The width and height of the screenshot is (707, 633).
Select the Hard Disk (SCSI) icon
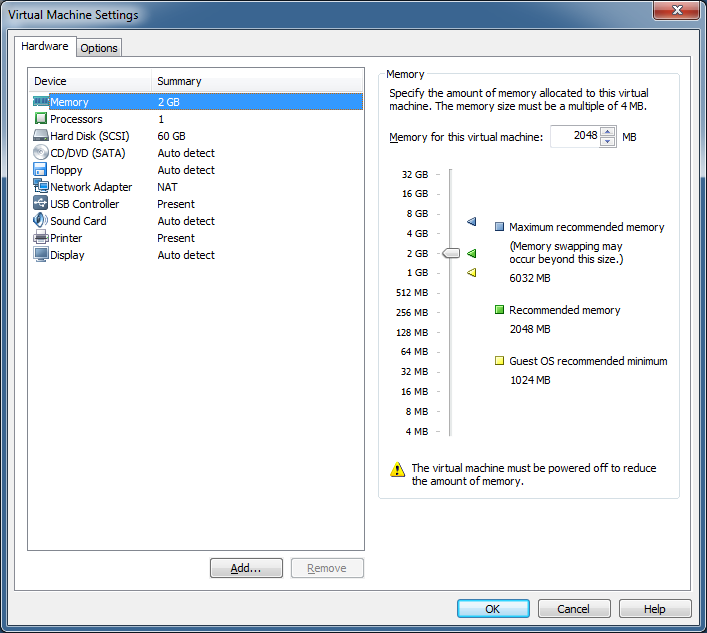pyautogui.click(x=41, y=136)
